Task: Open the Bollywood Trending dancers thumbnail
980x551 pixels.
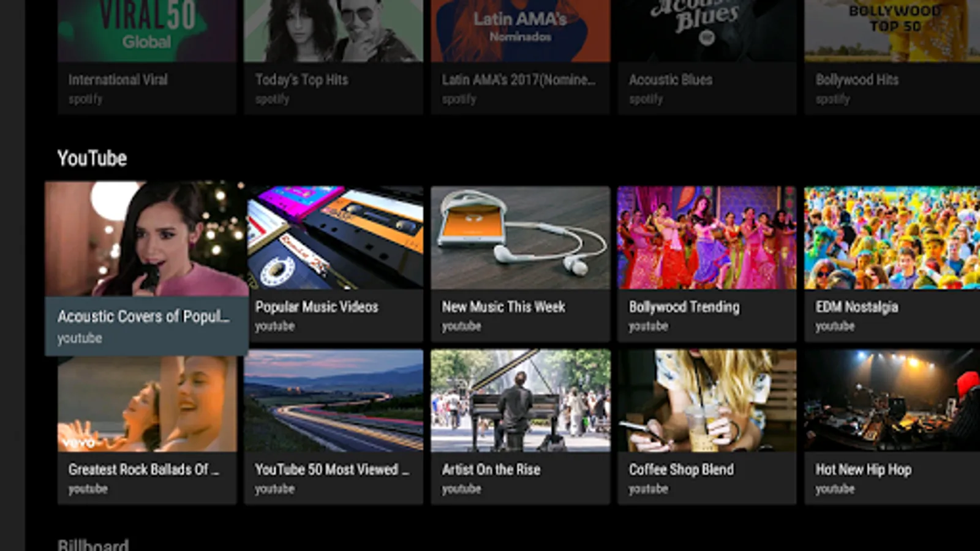Action: pyautogui.click(x=707, y=238)
